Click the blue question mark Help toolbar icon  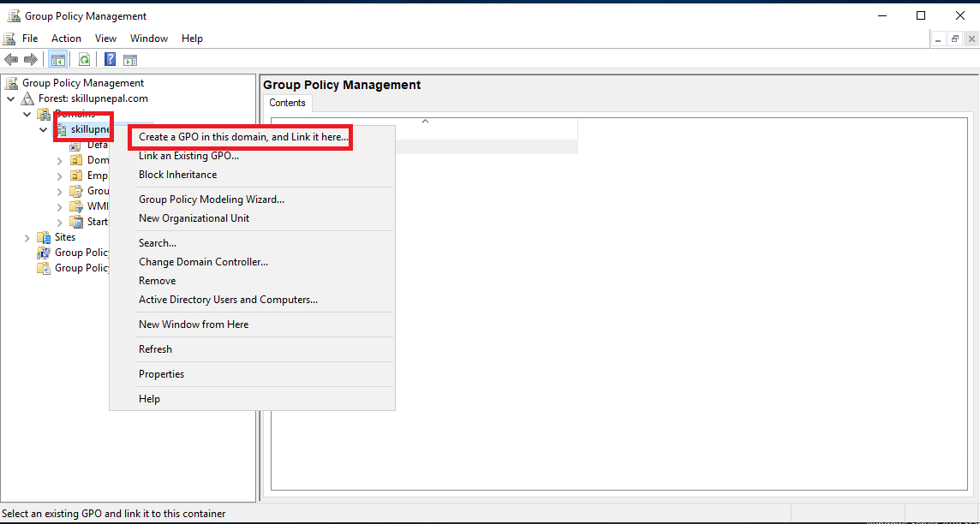(x=111, y=60)
